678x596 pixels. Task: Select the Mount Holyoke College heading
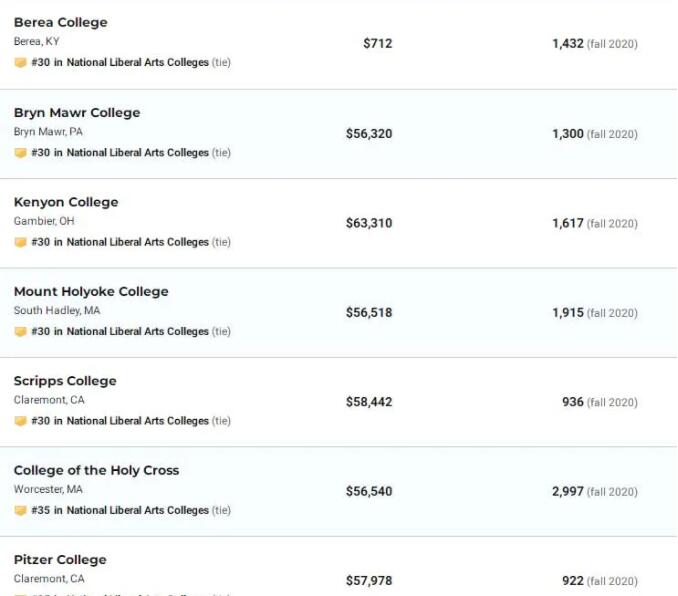pyautogui.click(x=91, y=292)
